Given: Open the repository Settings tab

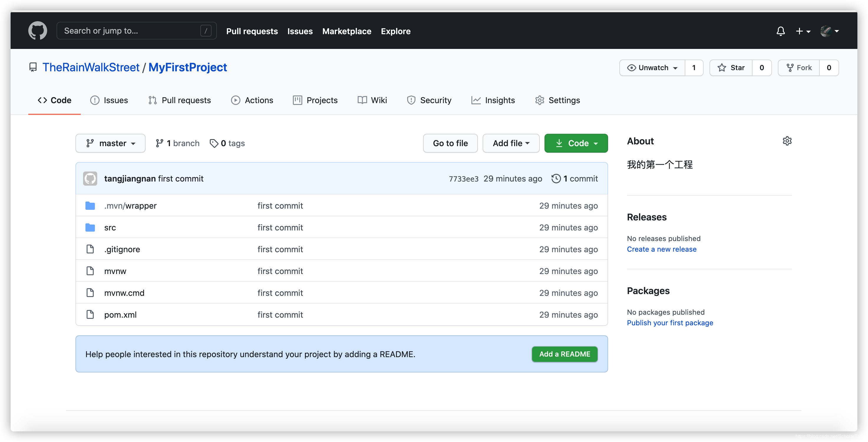Looking at the screenshot, I should click(x=557, y=100).
